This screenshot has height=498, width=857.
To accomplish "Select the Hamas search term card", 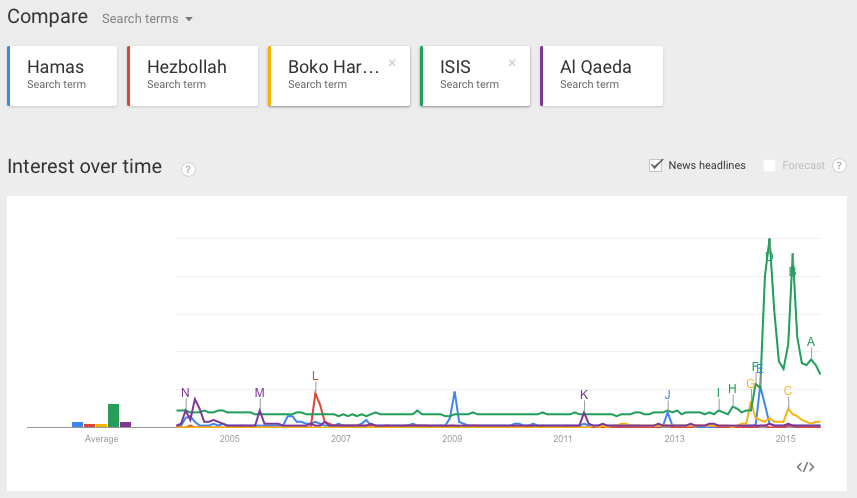I will (65, 75).
